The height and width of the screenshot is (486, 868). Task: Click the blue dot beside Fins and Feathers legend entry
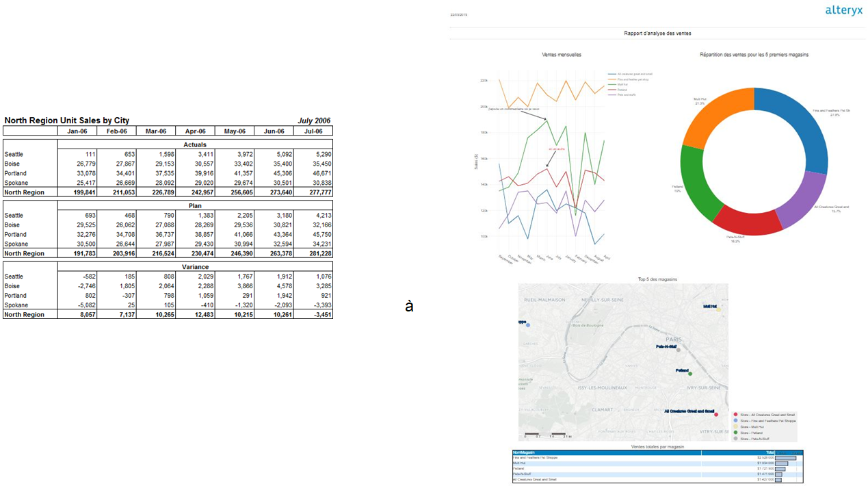tap(735, 420)
